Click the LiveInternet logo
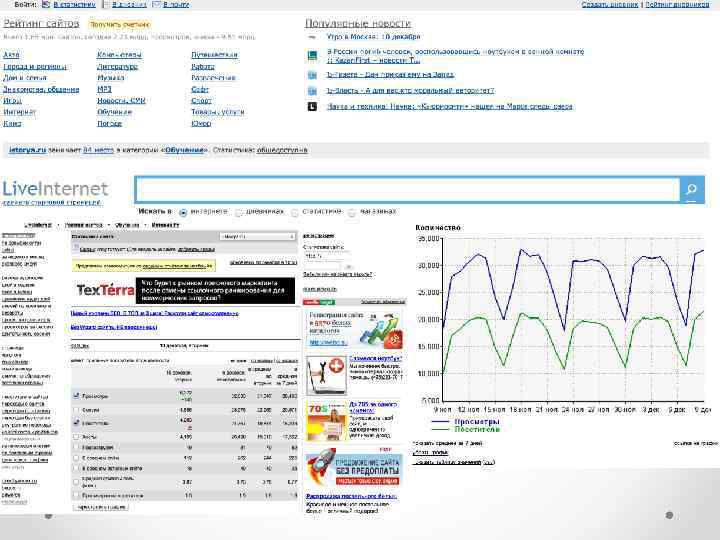This screenshot has height=540, width=720. coord(56,188)
